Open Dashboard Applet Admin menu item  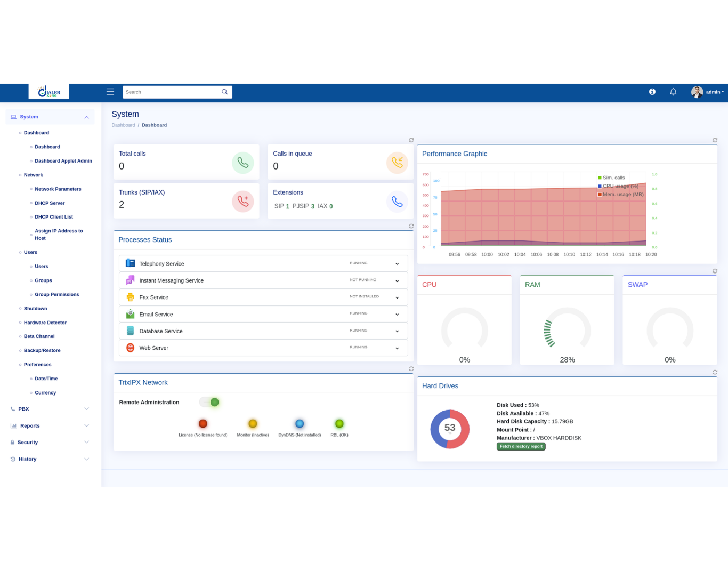tap(63, 160)
